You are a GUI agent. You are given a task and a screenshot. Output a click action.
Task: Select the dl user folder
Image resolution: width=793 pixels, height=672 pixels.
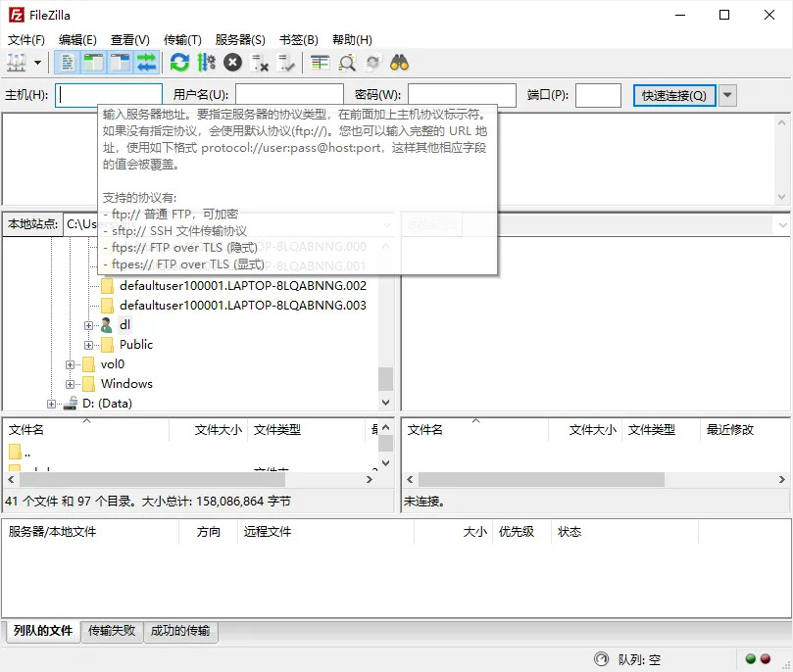pos(124,325)
